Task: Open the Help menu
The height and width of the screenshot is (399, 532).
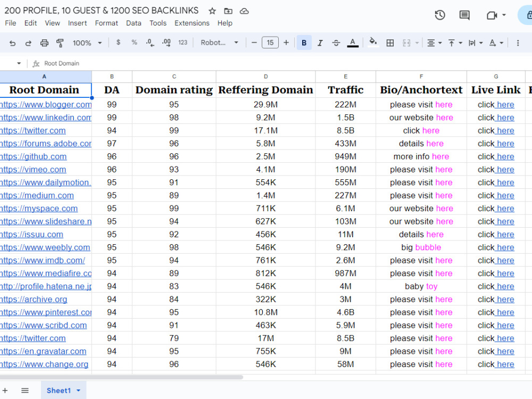Action: pyautogui.click(x=225, y=23)
